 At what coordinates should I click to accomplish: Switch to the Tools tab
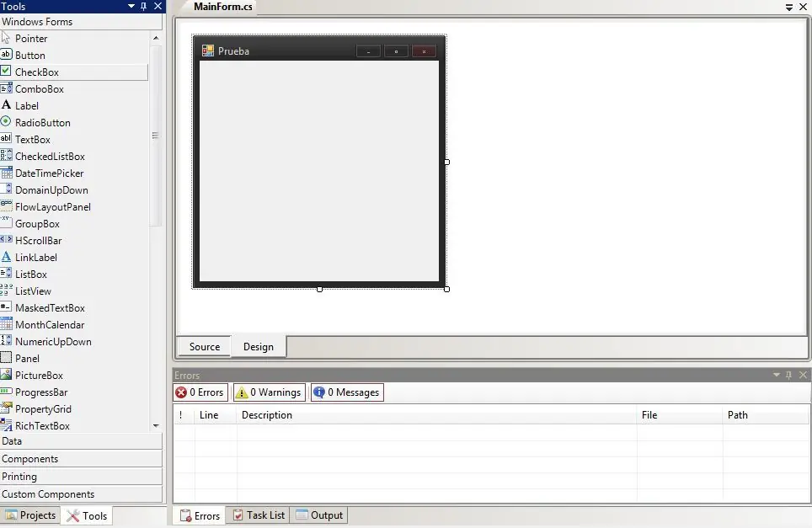click(87, 515)
